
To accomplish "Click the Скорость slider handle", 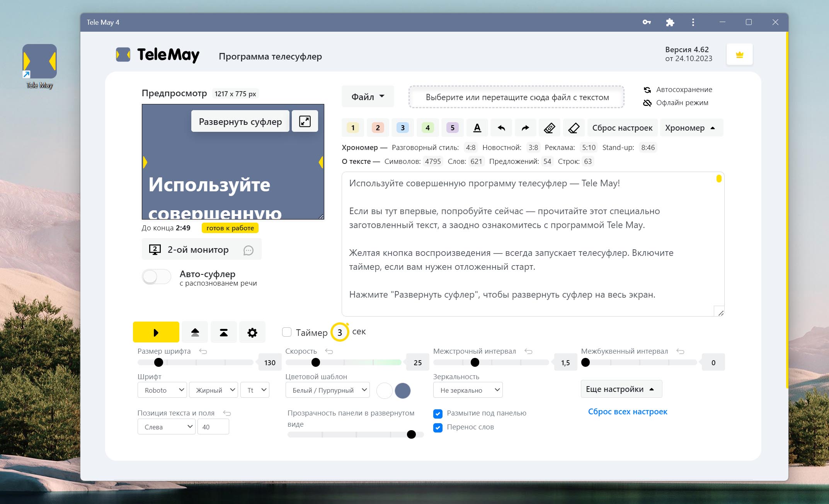I will click(x=316, y=362).
